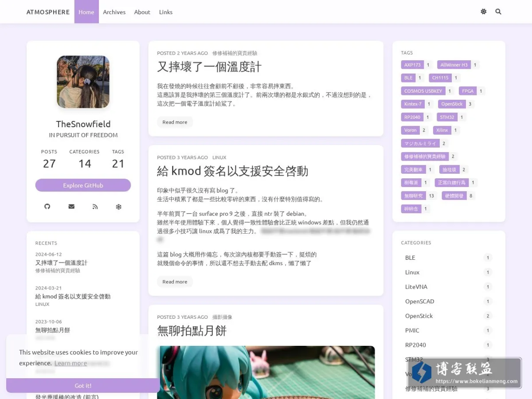Viewport: 532px width, 399px height.
Task: Open post title 給 kmod 簽名以支援安全啓動
Action: coord(232,171)
